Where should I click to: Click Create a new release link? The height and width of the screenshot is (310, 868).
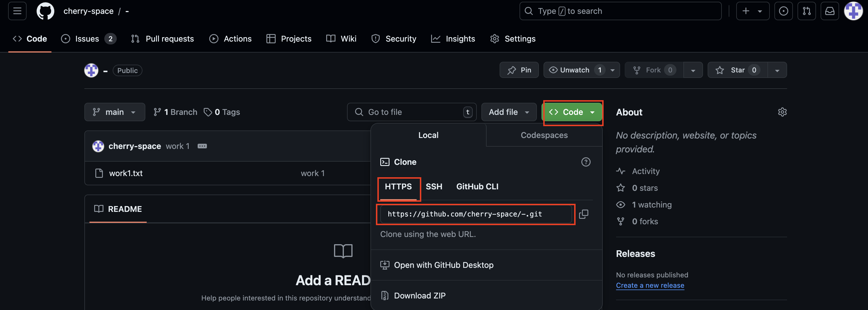point(650,285)
